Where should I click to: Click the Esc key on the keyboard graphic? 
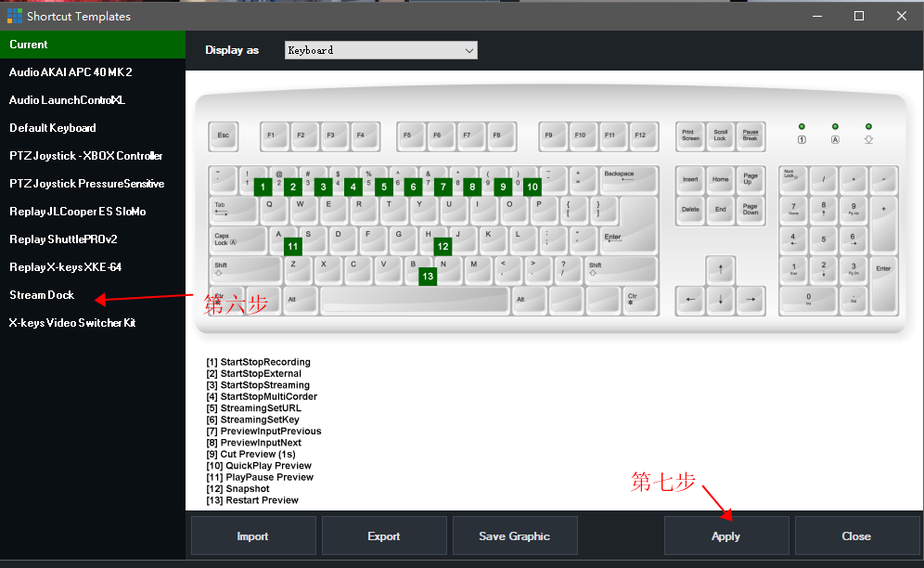[224, 136]
